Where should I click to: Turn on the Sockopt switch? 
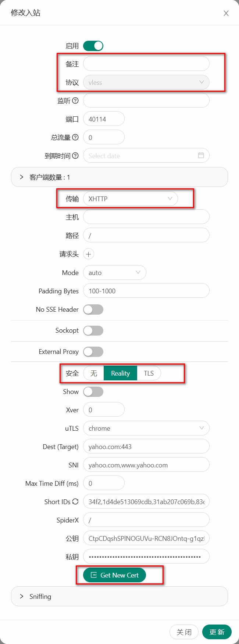93,330
